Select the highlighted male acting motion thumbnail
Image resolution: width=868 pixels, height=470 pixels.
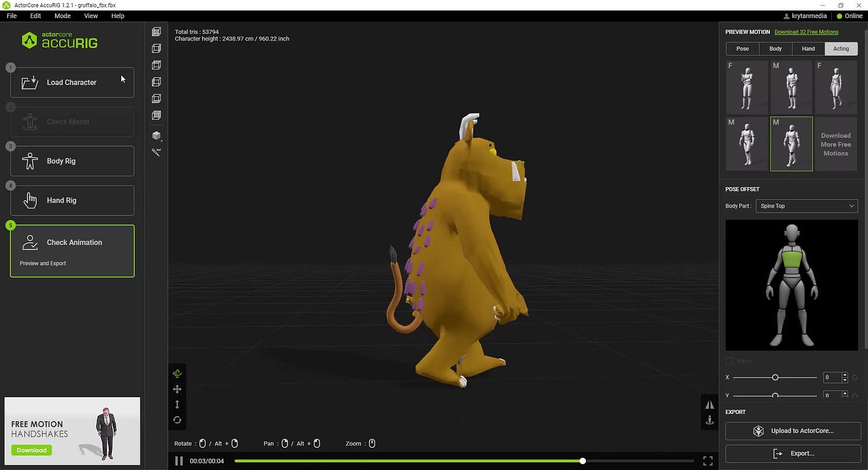pyautogui.click(x=792, y=144)
